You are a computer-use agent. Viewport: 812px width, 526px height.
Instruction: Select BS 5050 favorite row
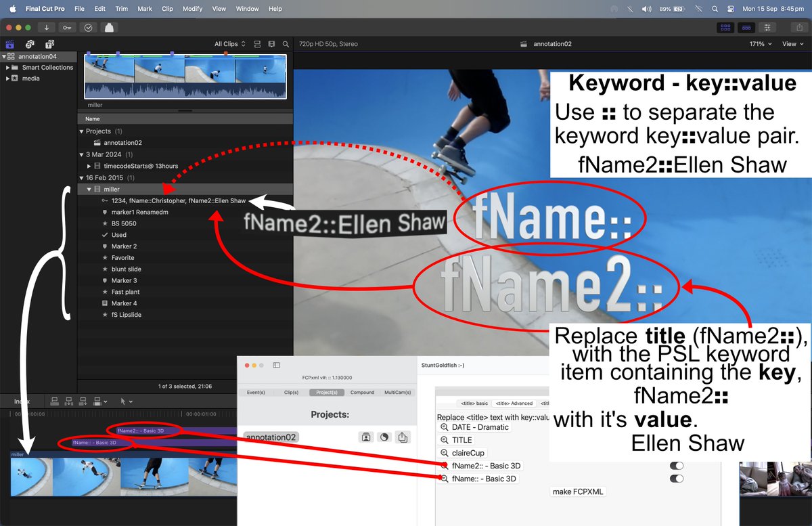(185, 223)
